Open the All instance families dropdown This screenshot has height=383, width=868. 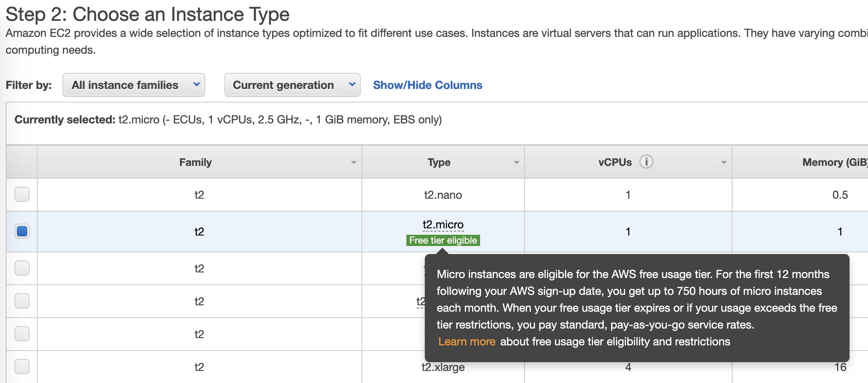click(x=133, y=85)
